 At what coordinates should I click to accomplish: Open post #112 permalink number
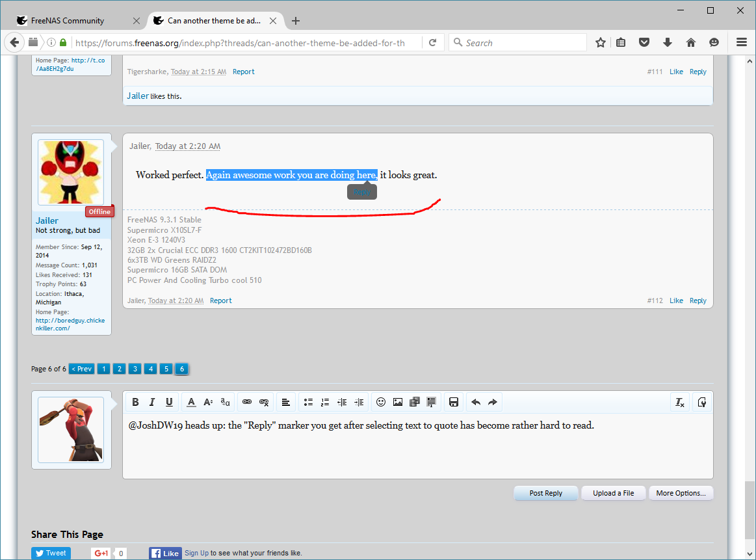[x=655, y=300]
